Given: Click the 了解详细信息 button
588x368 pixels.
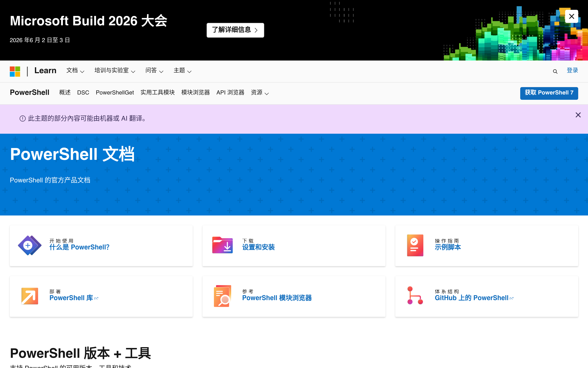Looking at the screenshot, I should pos(235,30).
